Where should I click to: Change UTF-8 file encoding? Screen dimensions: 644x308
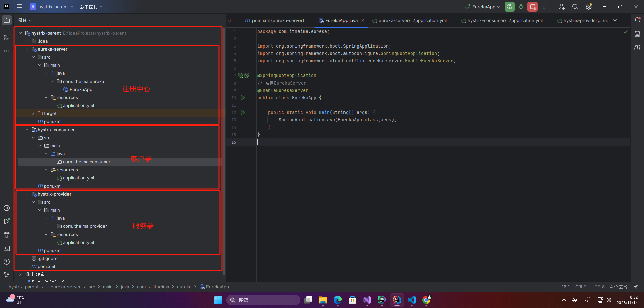coord(598,287)
